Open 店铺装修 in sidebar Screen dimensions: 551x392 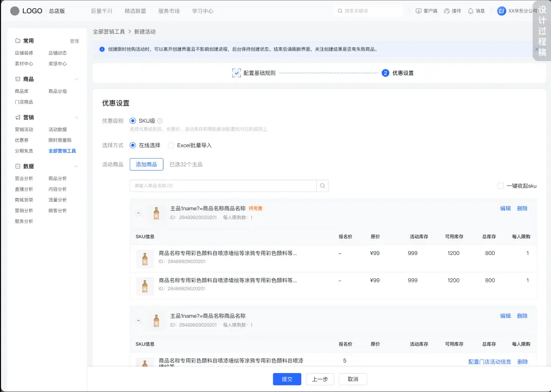coord(24,53)
